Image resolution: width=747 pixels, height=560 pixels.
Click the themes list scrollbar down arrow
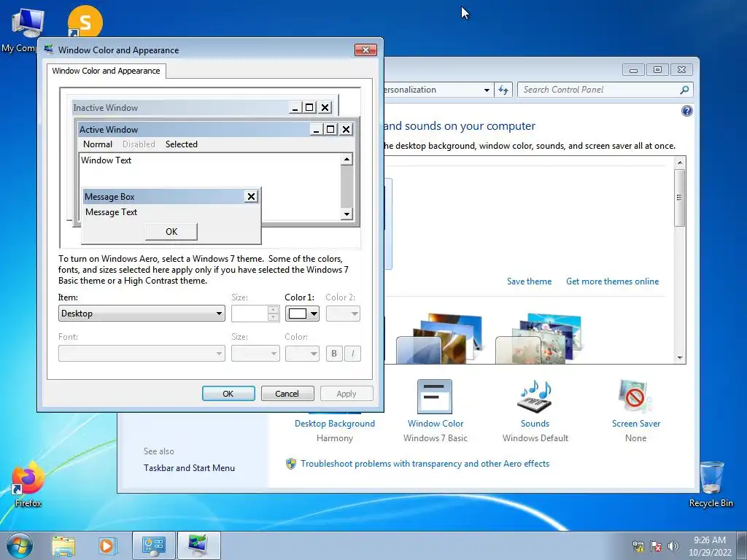click(680, 358)
